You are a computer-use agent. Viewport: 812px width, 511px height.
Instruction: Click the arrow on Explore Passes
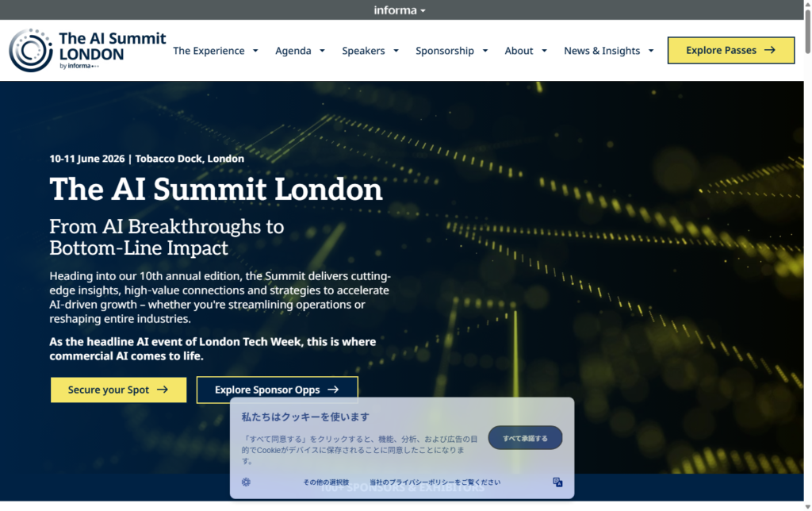tap(770, 50)
